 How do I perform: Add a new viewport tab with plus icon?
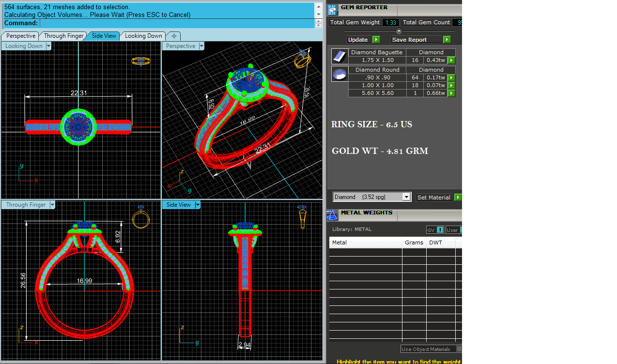tap(174, 36)
